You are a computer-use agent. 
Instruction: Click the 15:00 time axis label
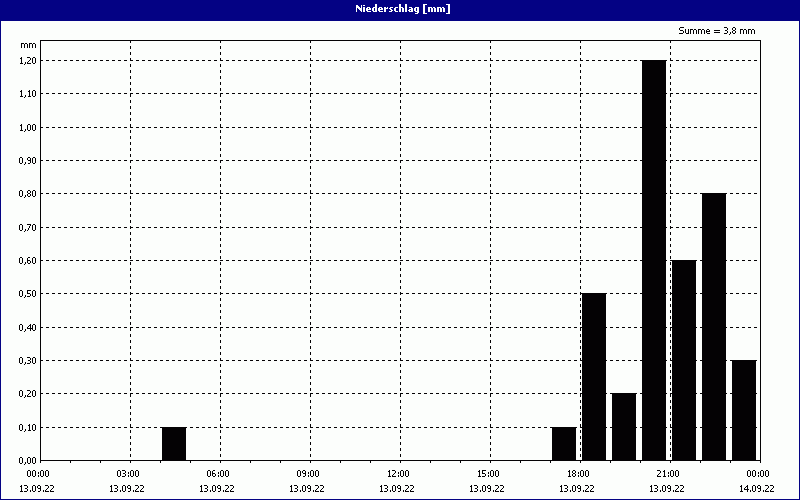pos(488,474)
